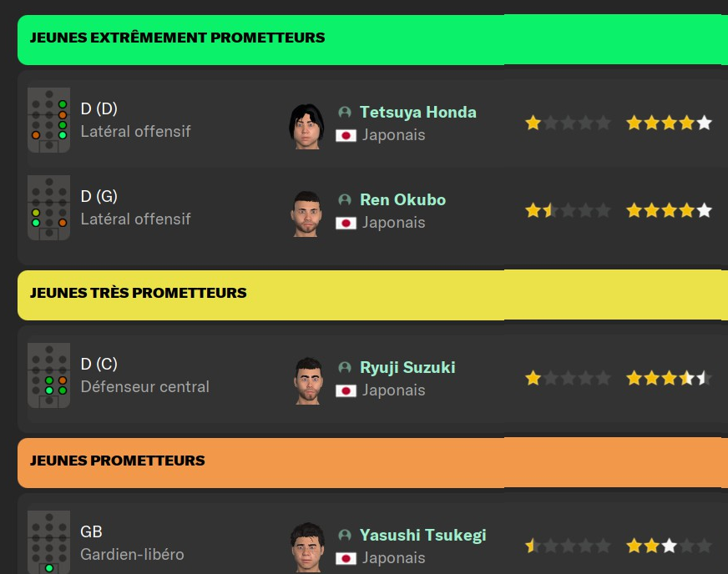The width and height of the screenshot is (728, 574).
Task: Click Ren Okubo's face portrait
Action: pyautogui.click(x=306, y=214)
